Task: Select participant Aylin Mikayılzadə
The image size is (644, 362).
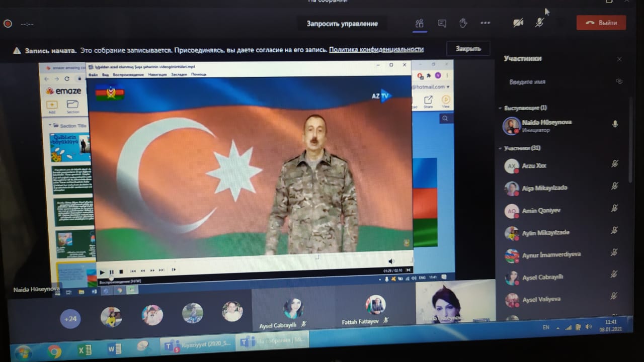Action: tap(561, 233)
